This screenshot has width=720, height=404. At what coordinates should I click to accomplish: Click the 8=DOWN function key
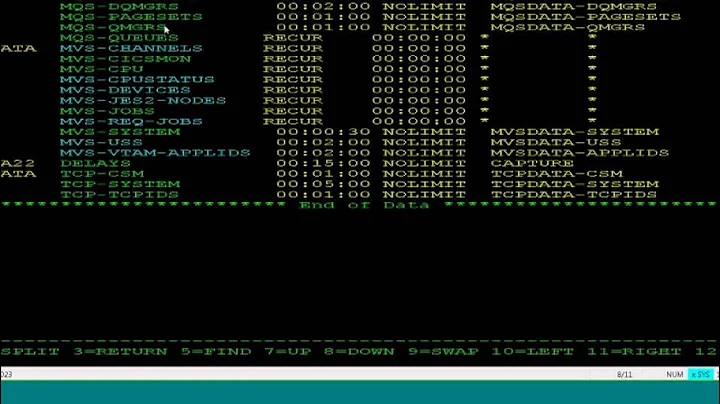point(360,352)
